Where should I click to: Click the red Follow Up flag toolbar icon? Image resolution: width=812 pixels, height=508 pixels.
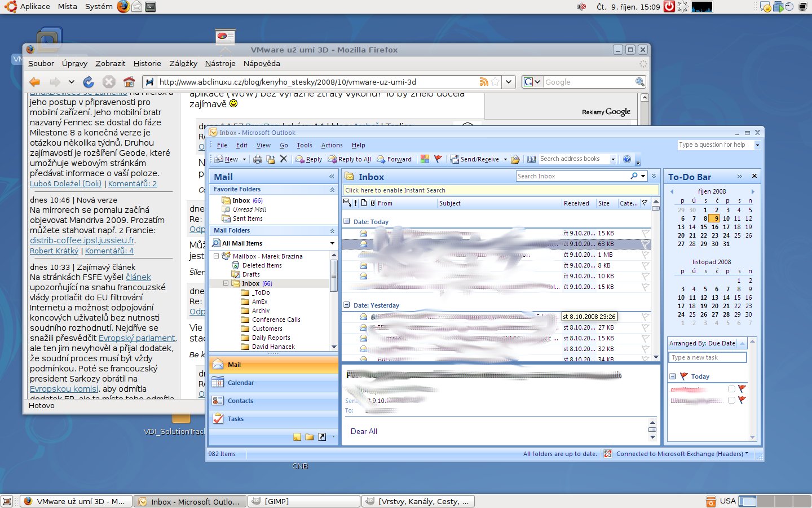(438, 159)
